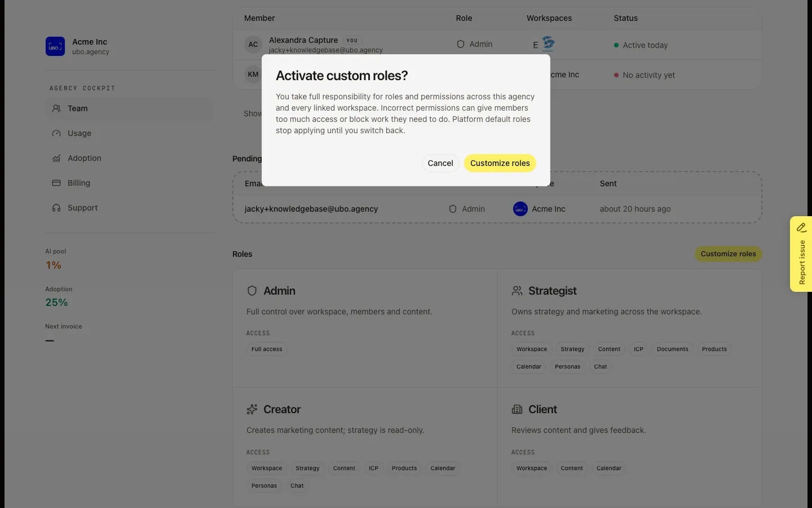Click the Billing card icon

[56, 183]
